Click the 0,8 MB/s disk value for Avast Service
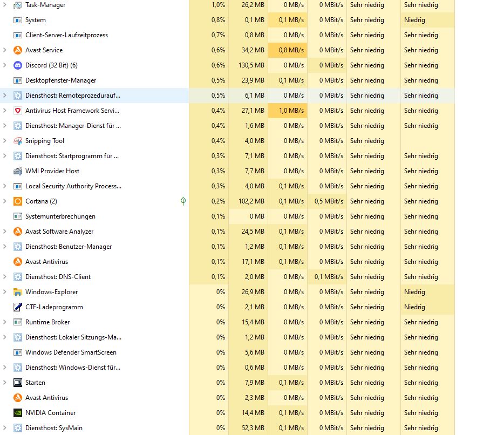The image size is (504, 435). [x=291, y=50]
